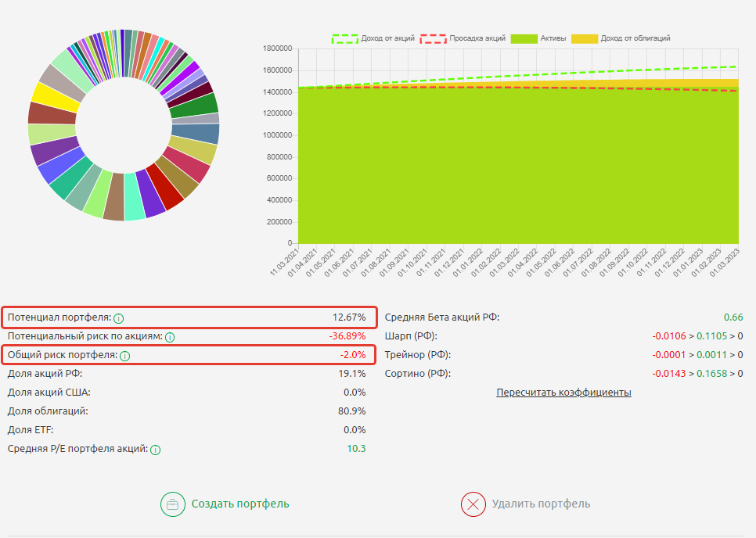Click the 12.67% portfolio potential value
Image resolution: width=756 pixels, height=538 pixels.
pos(349,317)
